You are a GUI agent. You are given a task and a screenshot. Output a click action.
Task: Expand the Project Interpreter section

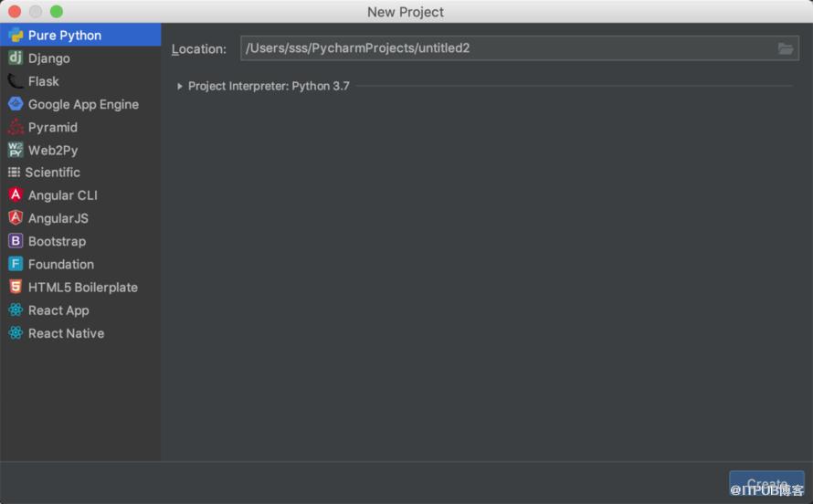tap(179, 87)
